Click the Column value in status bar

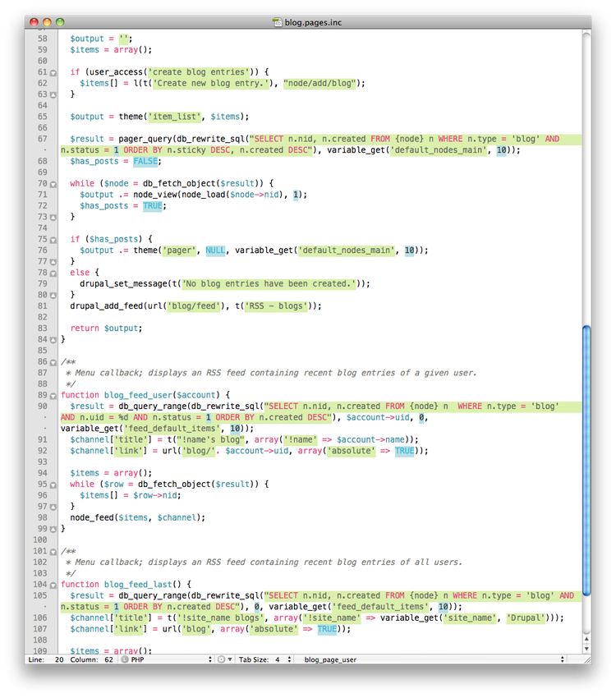click(x=109, y=659)
